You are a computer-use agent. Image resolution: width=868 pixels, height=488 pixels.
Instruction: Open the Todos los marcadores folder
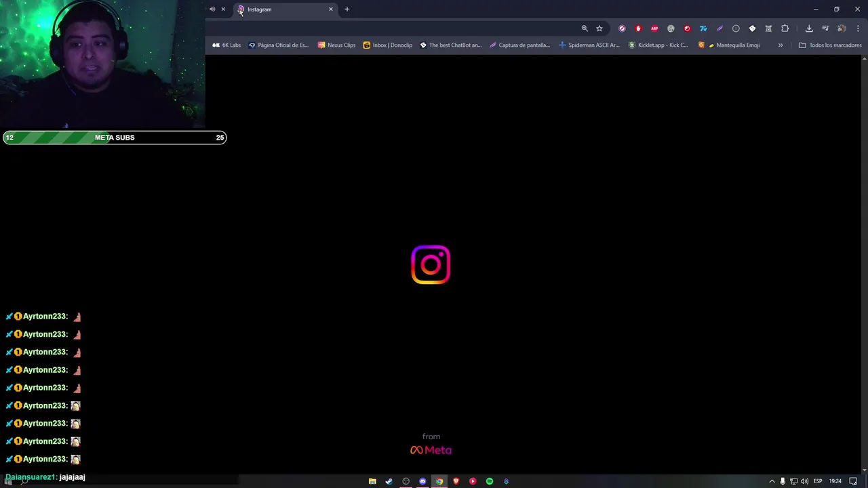pyautogui.click(x=830, y=45)
